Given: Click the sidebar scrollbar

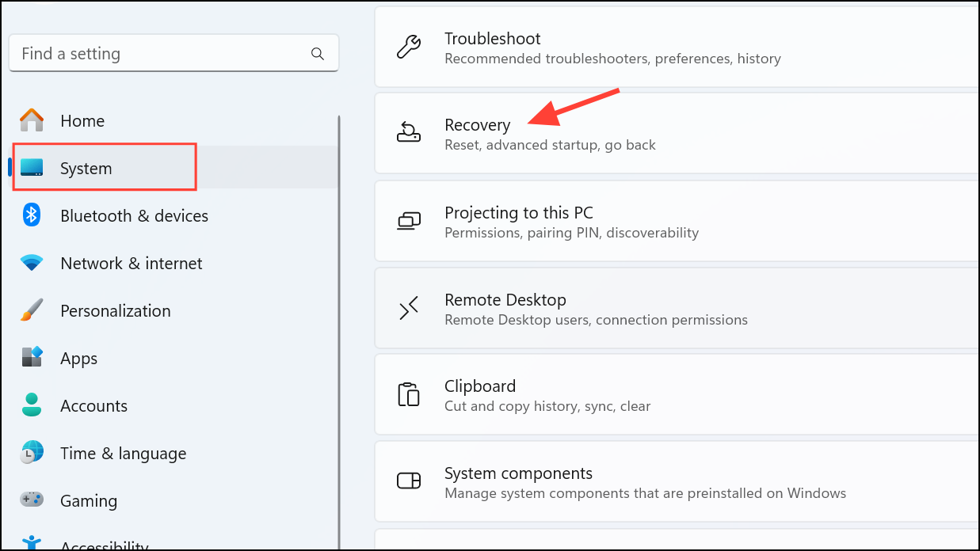Looking at the screenshot, I should (338, 237).
